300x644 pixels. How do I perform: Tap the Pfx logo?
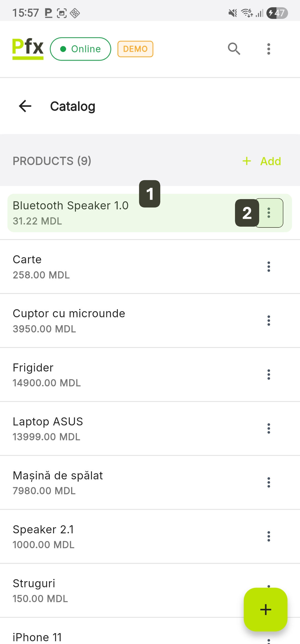tap(28, 49)
